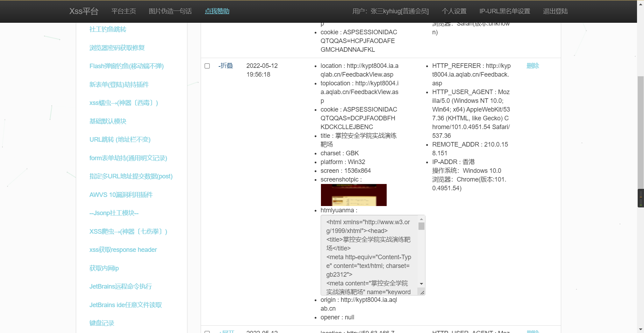Click the Xss平台 brand title
The height and width of the screenshot is (333, 644).
(84, 11)
